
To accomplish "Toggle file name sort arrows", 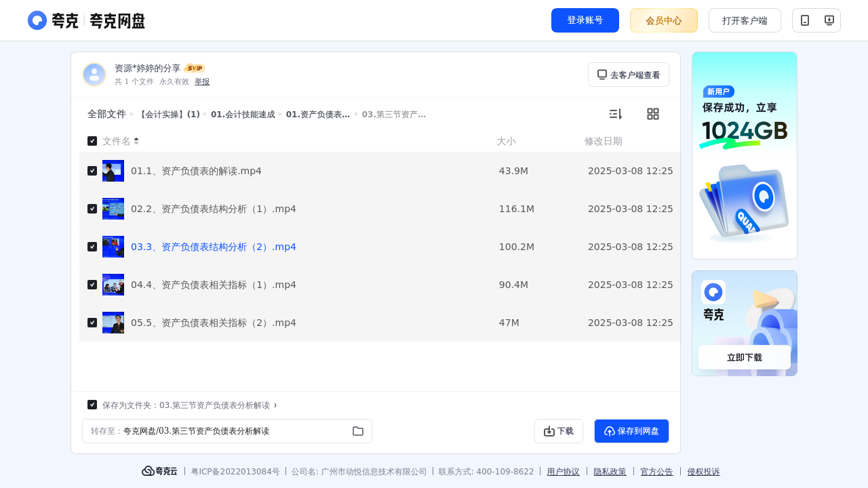I will coord(136,141).
